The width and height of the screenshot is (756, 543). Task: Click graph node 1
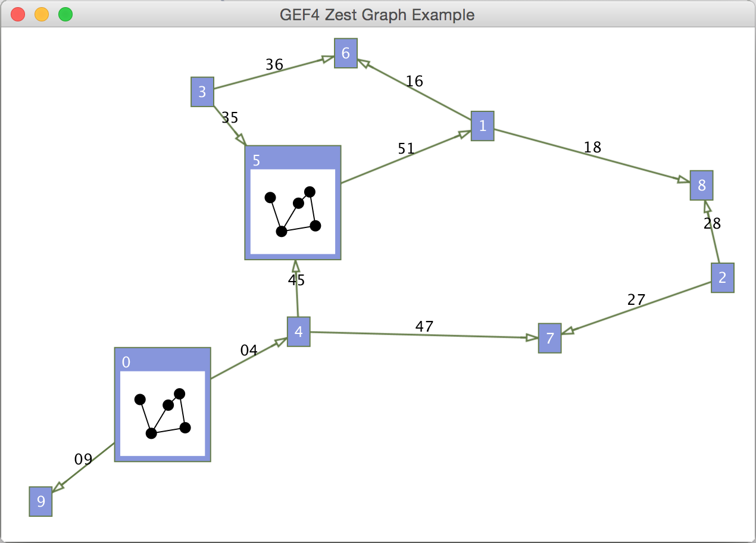[482, 126]
